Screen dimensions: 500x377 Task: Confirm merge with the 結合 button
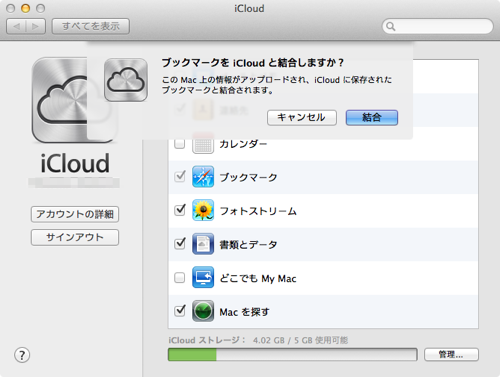coord(372,118)
